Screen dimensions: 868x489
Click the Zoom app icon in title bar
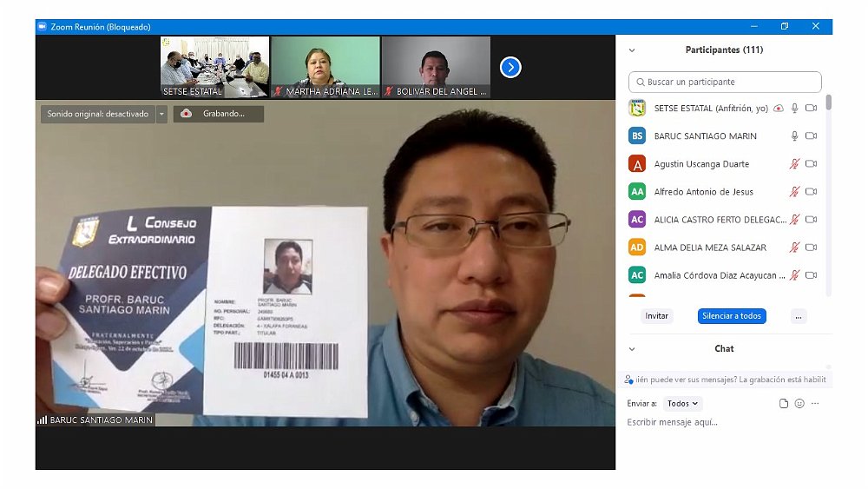point(42,27)
